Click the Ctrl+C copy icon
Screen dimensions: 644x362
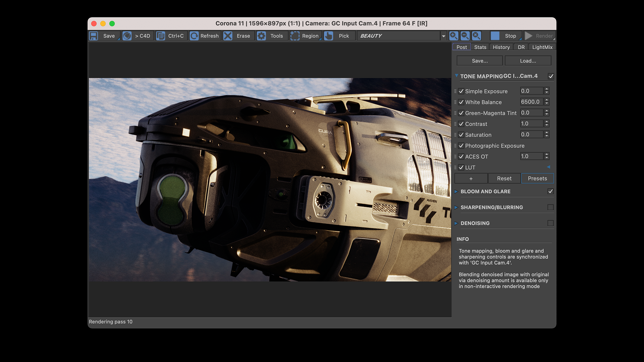coord(161,36)
